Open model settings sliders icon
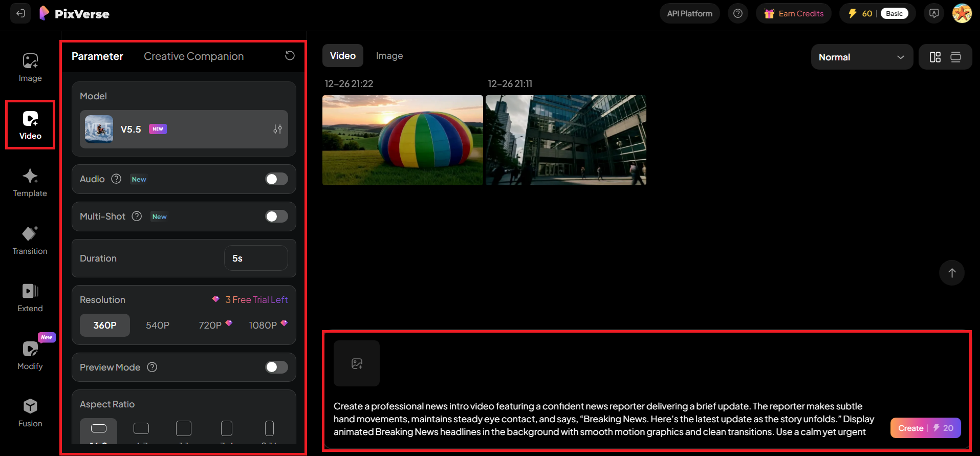 coord(277,129)
